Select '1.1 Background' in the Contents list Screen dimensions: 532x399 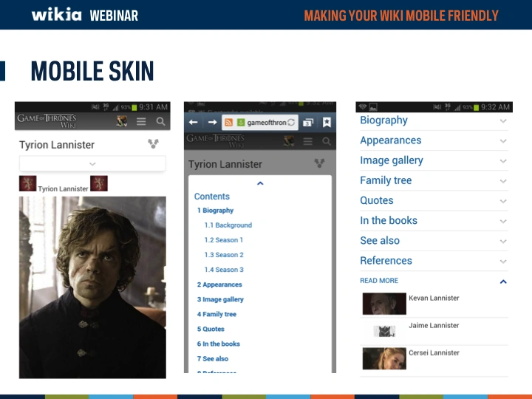coord(228,225)
